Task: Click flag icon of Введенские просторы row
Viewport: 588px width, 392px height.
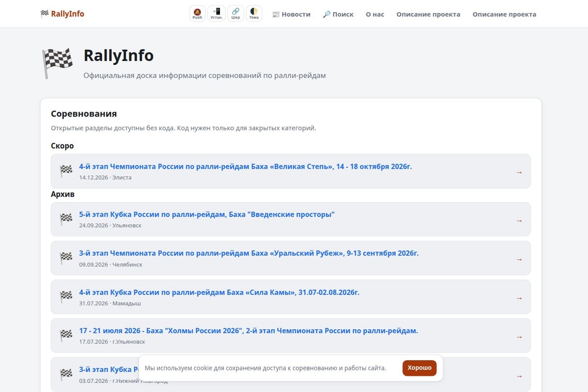Action: pyautogui.click(x=66, y=219)
